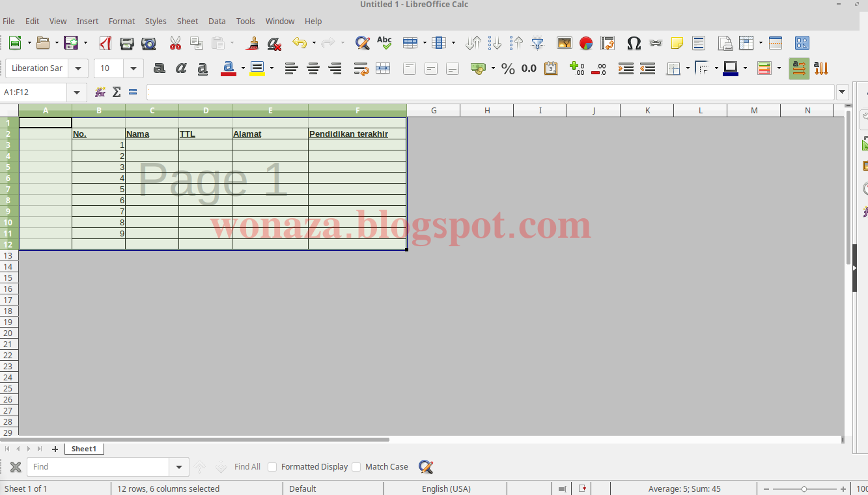Merge and center the selected cells
868x495 pixels.
(383, 68)
